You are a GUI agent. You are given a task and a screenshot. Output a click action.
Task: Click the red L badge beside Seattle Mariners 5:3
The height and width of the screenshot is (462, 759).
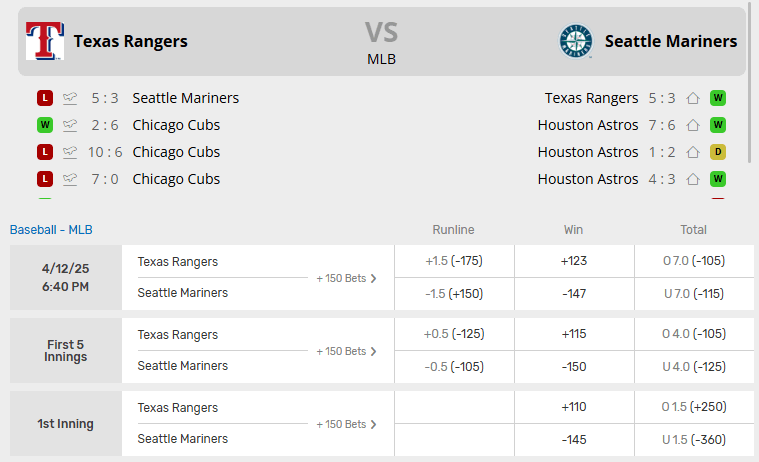point(44,98)
